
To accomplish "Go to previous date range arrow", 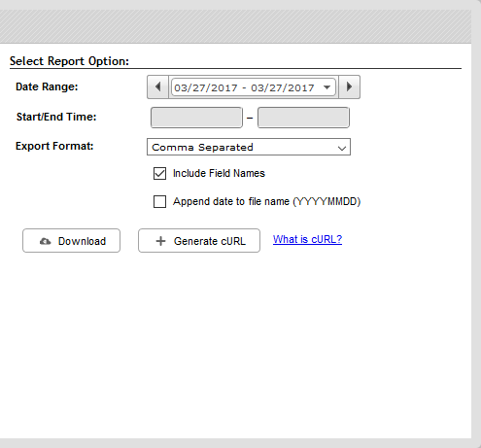I will [x=157, y=86].
